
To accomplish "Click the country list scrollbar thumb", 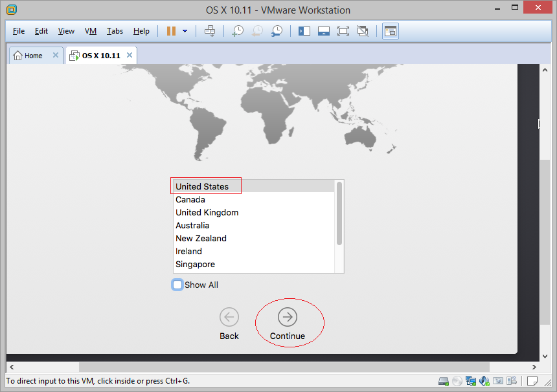I will [x=339, y=213].
